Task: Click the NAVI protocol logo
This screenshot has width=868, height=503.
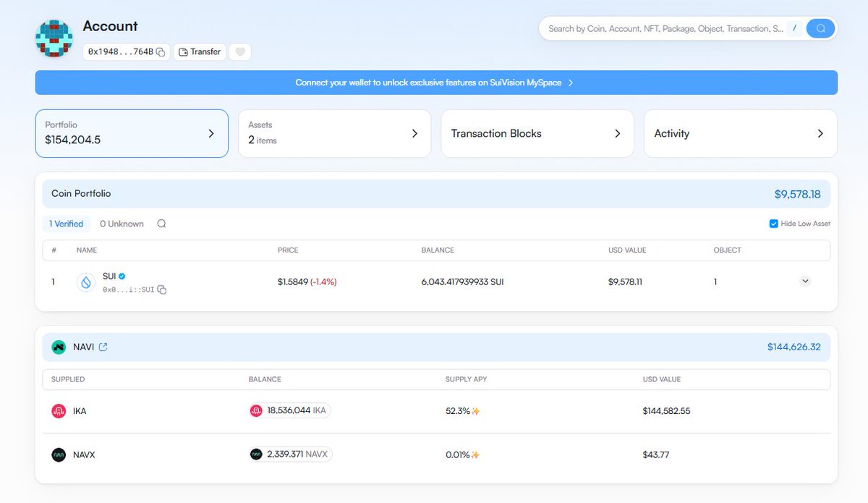Action: [x=59, y=347]
